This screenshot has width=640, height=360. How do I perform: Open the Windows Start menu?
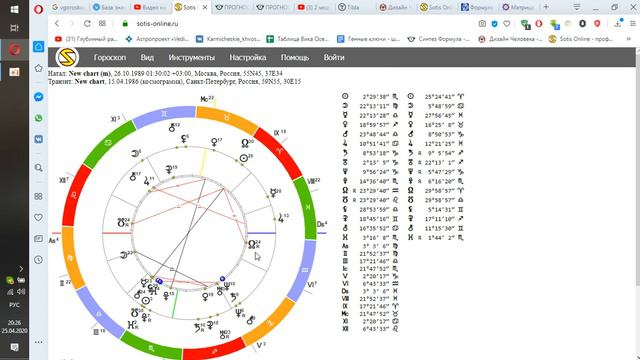click(x=14, y=9)
